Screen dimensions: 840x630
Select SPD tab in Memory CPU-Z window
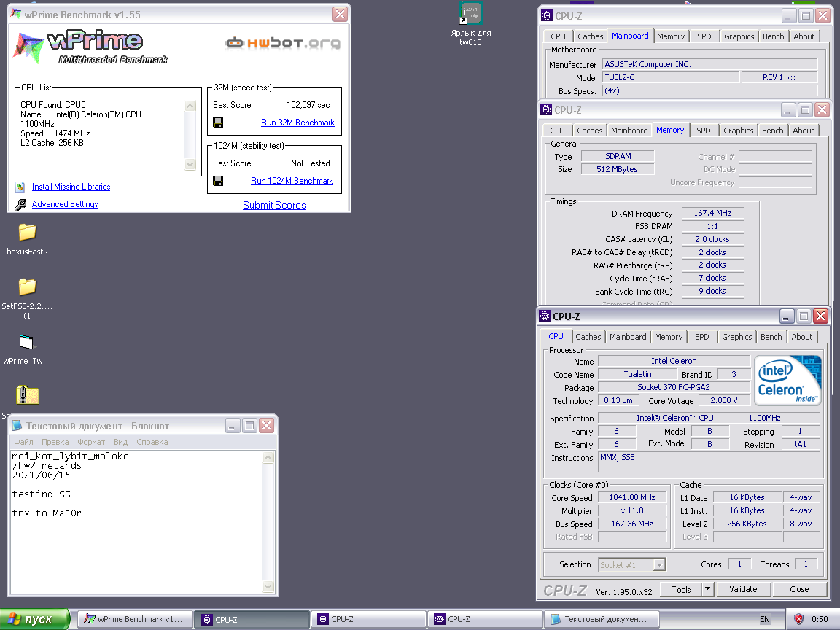coord(704,131)
